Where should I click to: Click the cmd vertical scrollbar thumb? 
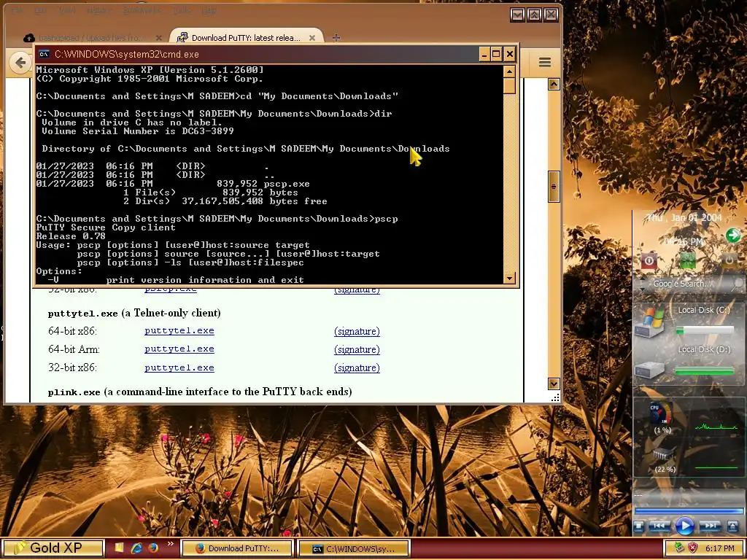click(x=509, y=86)
